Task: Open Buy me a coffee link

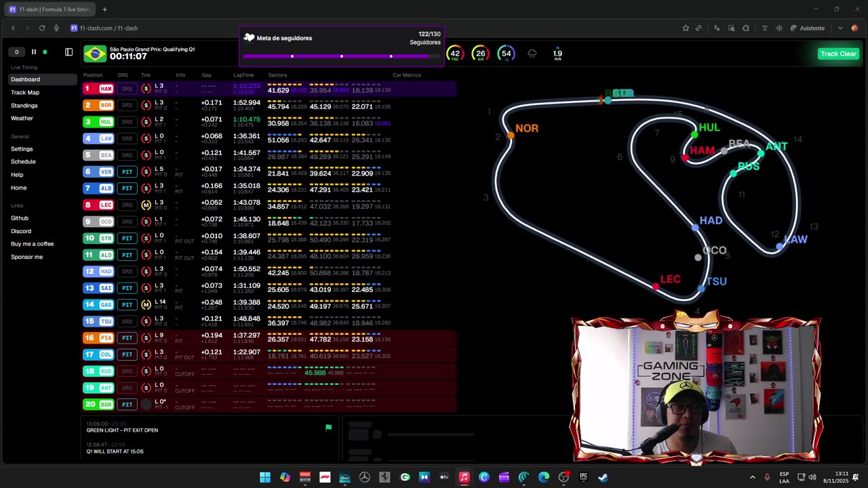Action: 32,243
